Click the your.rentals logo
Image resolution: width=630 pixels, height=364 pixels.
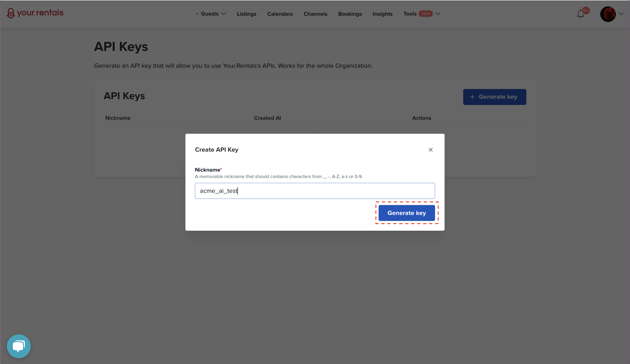[35, 13]
